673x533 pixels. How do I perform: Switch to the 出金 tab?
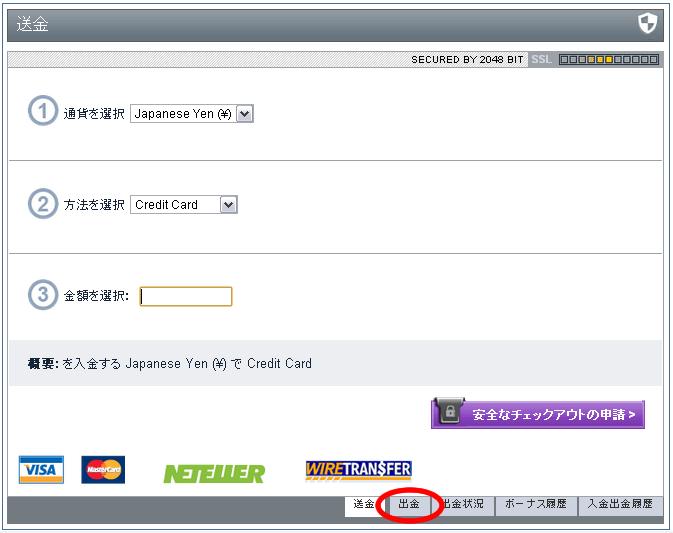409,505
